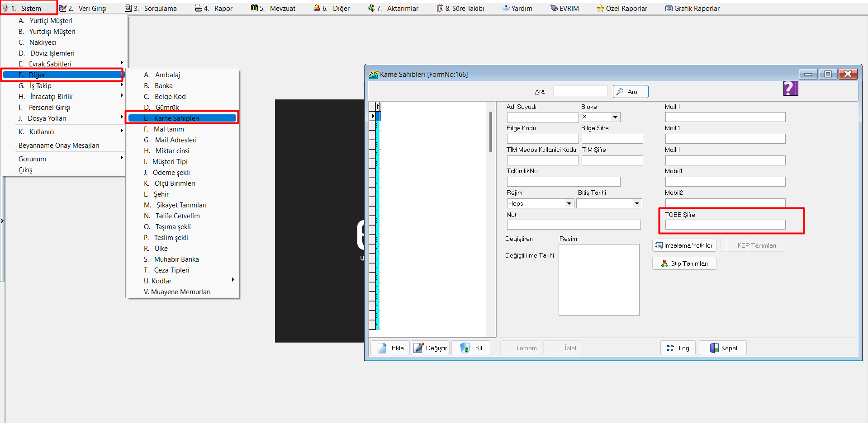Select M. Şikayet Tanımları entry
The width and height of the screenshot is (868, 423).
pos(182,205)
